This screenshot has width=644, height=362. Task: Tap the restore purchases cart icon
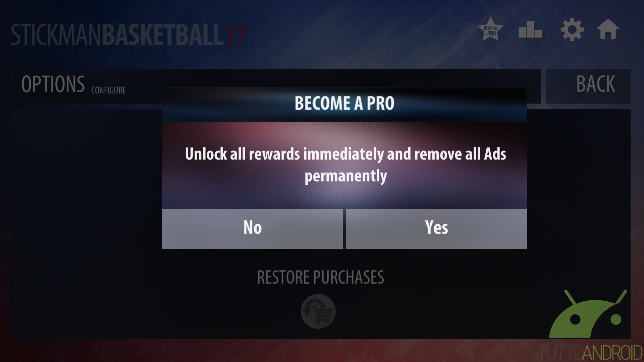pyautogui.click(x=318, y=311)
